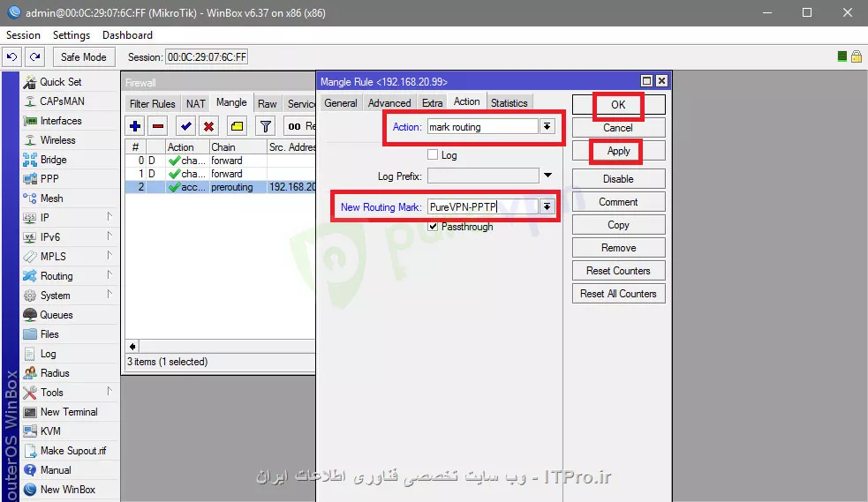Click the New Routing Mark text field
Image resolution: width=868 pixels, height=502 pixels.
483,206
